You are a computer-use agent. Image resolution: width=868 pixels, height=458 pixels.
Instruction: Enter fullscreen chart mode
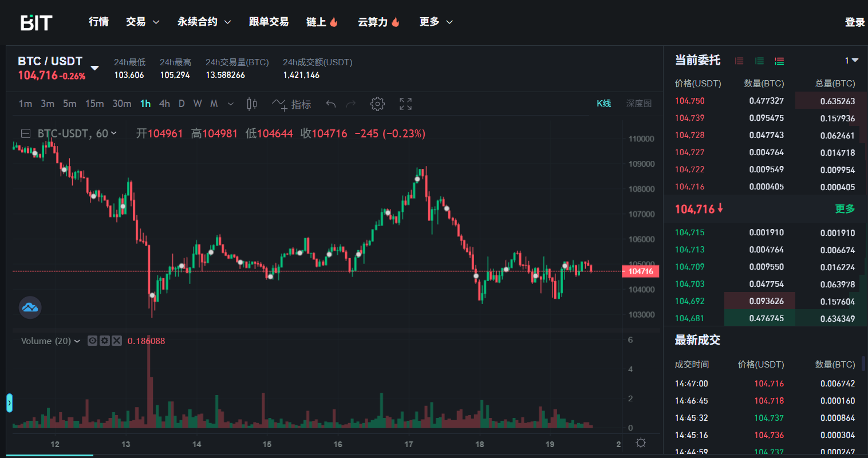[x=405, y=104]
